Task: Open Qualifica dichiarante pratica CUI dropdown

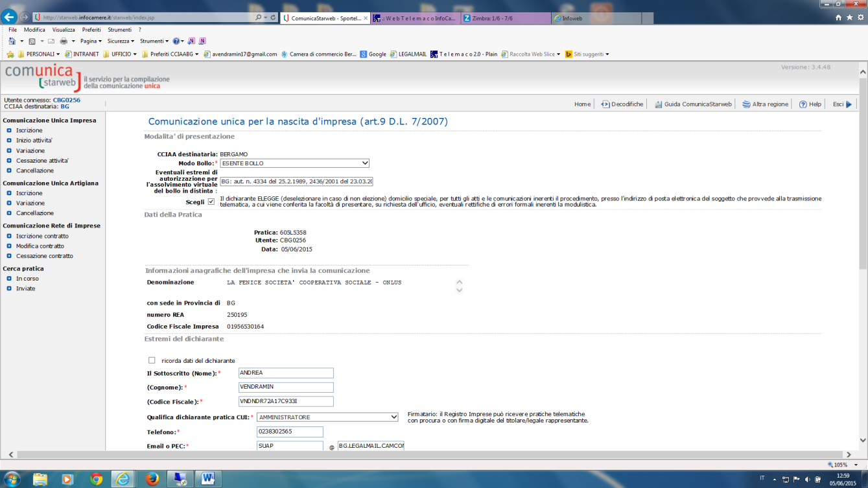Action: 327,417
